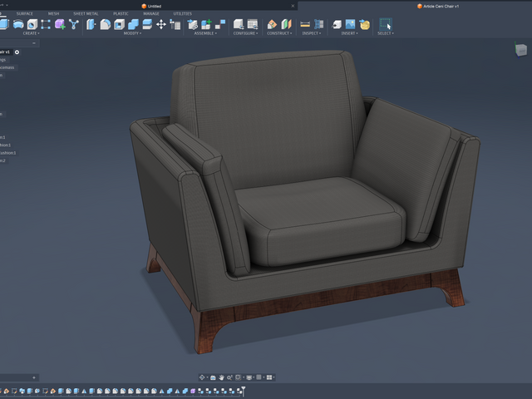The image size is (532, 399).
Task: Select the Press Pull tool
Action: pos(91,24)
